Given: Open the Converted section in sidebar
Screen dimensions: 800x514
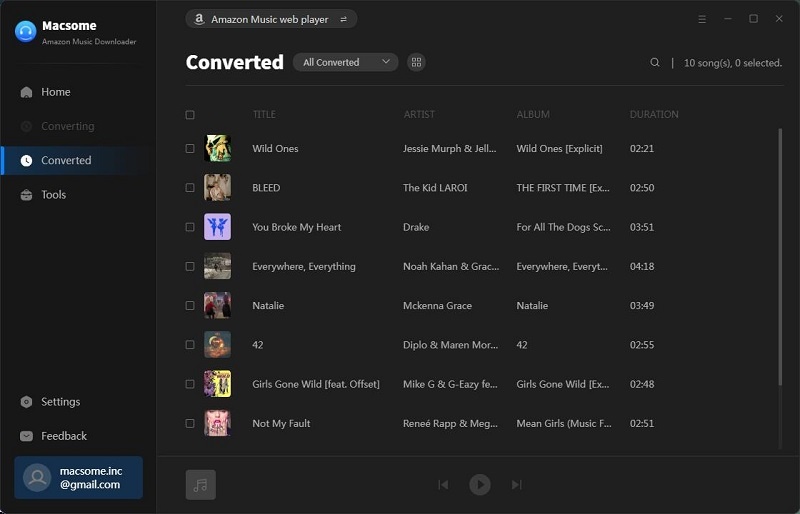Looking at the screenshot, I should pos(78,160).
